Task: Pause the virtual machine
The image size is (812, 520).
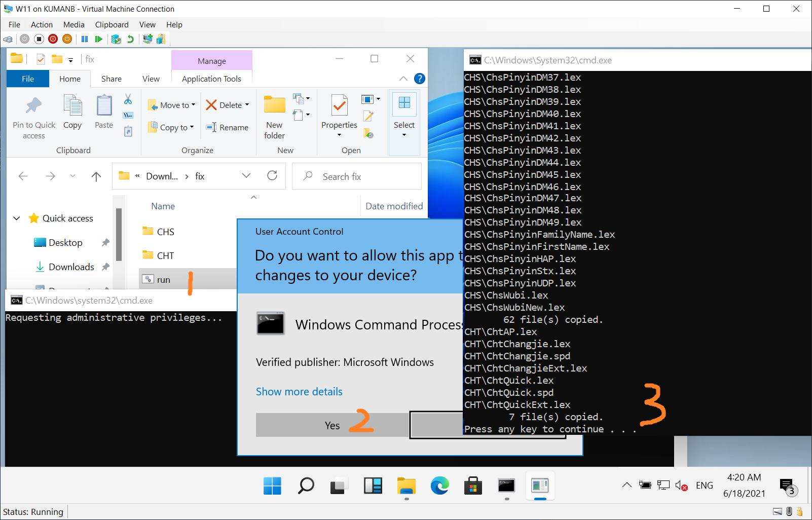Action: click(x=85, y=39)
